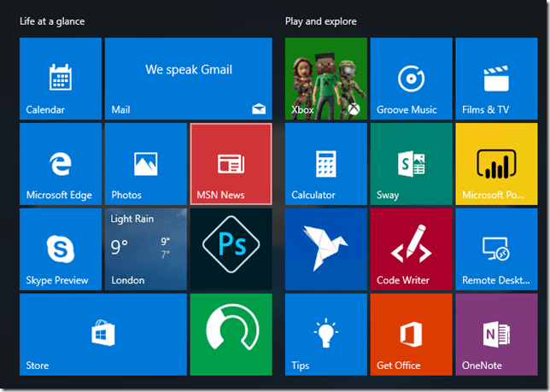Launch Photoshop Express tile
The width and height of the screenshot is (550, 392).
pos(231,249)
